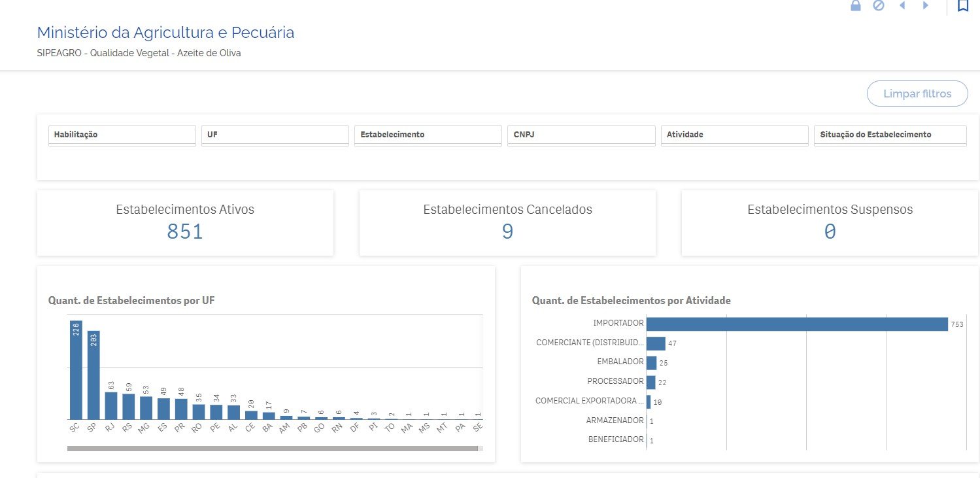Click the Estabelecimentos Cancelados card
980x478 pixels.
coord(507,222)
